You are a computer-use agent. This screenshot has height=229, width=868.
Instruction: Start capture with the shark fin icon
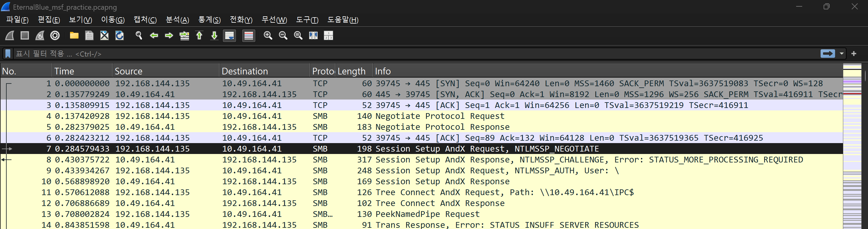click(x=9, y=35)
